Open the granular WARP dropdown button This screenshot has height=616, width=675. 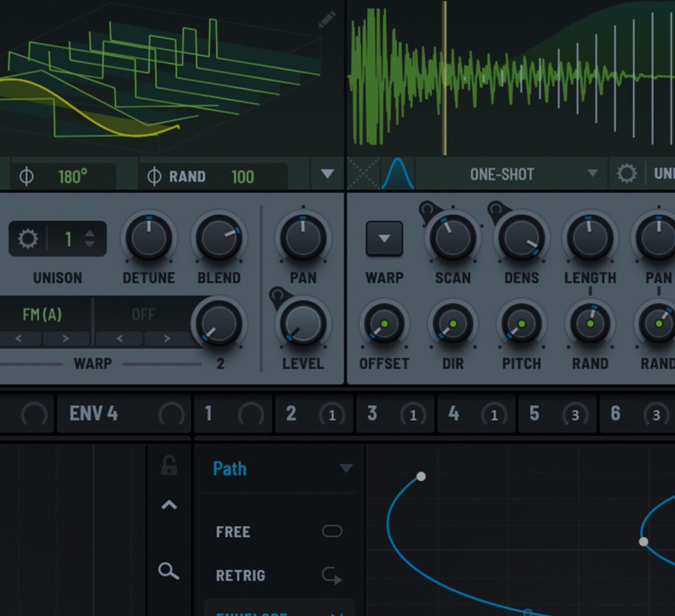(x=384, y=238)
